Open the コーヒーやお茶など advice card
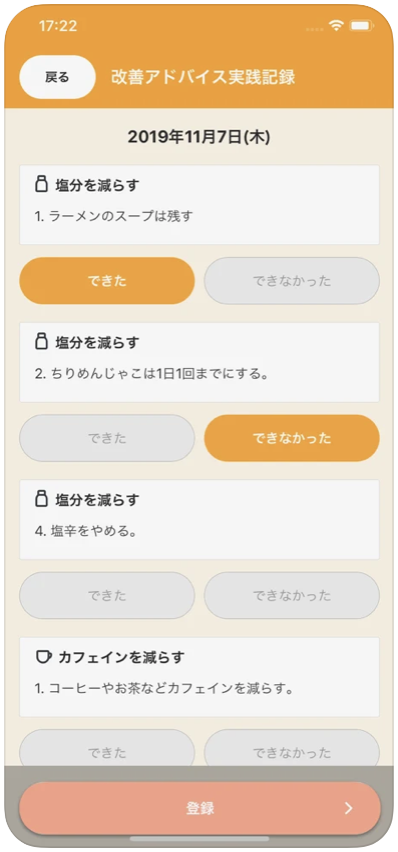398x852 pixels. 200,677
